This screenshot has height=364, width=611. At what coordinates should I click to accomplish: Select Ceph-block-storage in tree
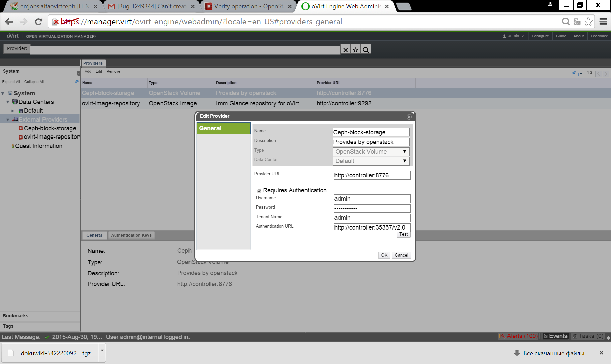tap(50, 128)
